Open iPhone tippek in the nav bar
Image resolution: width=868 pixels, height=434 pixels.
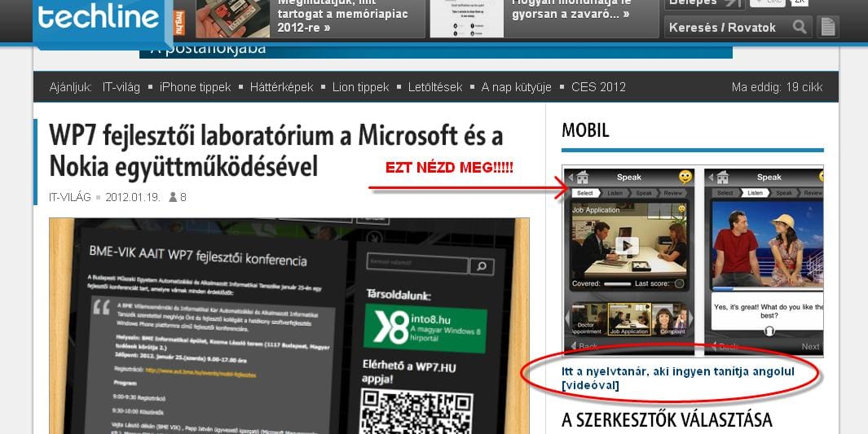[196, 87]
